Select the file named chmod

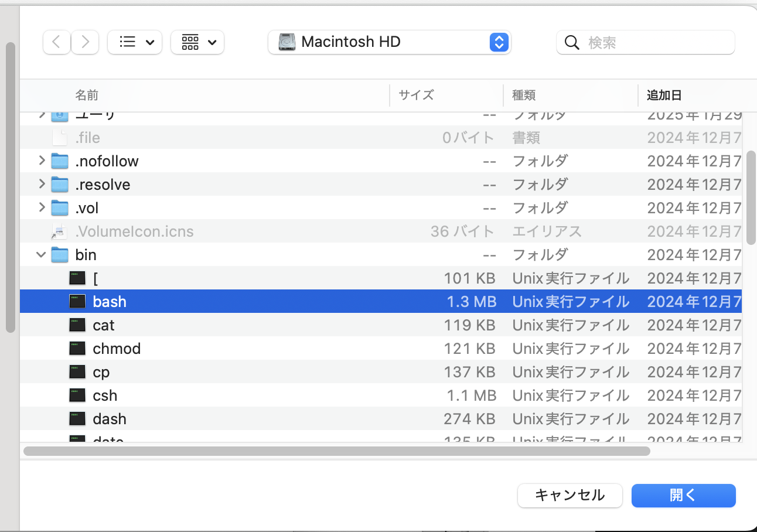[117, 349]
